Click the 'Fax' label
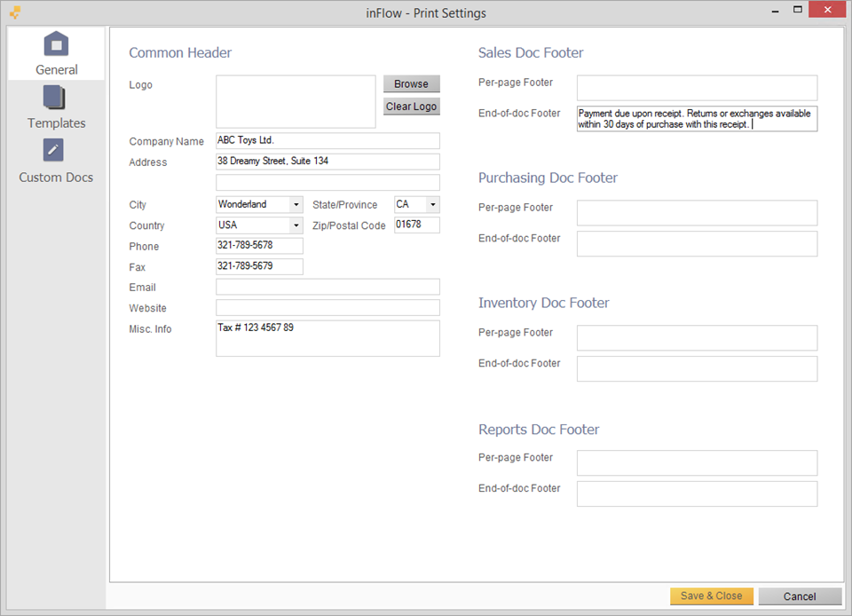Screen dimensions: 852x616 [x=137, y=267]
